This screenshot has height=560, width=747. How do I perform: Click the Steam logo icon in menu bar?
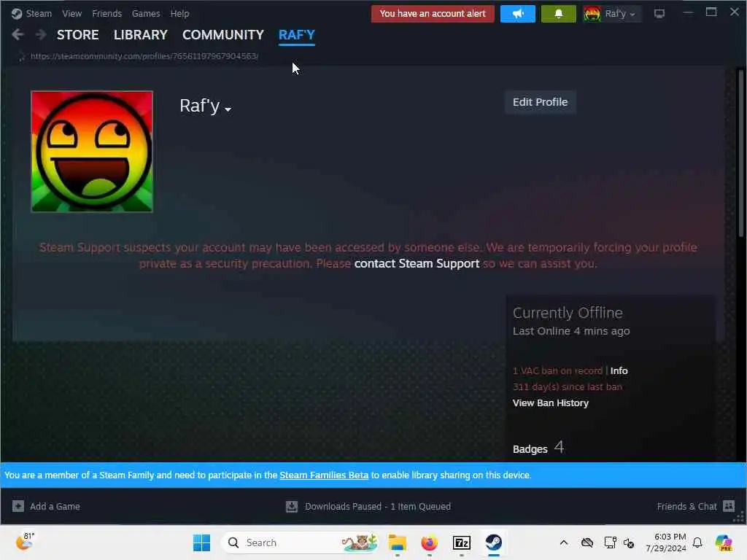point(16,14)
